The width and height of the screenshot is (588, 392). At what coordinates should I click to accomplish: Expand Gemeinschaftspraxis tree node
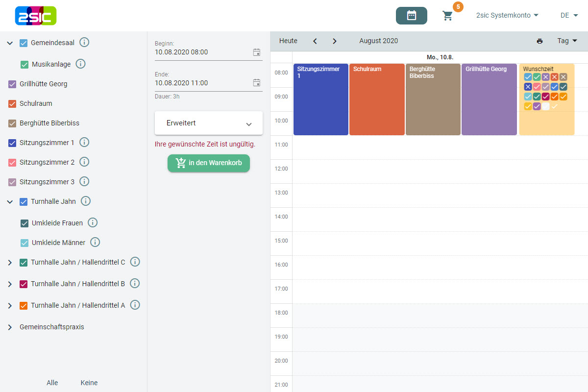coord(10,327)
